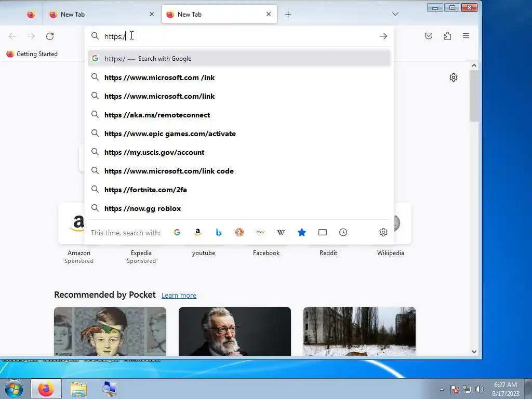This screenshot has width=532, height=399.
Task: Open Pocket story with illustrated boy
Action: pyautogui.click(x=110, y=331)
